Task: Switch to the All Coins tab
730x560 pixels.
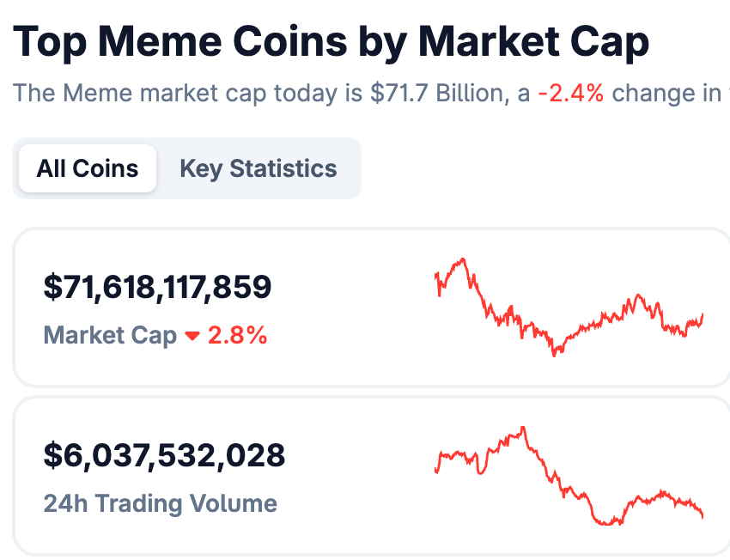Action: (x=88, y=168)
